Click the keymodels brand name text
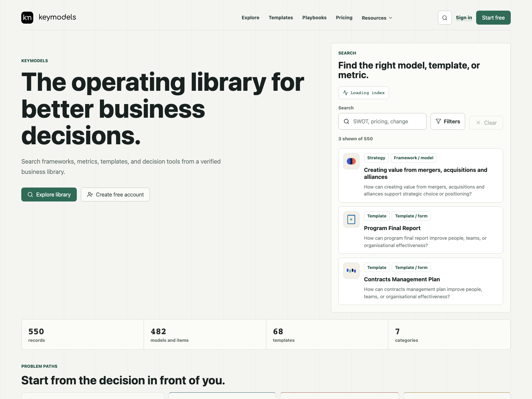This screenshot has height=399, width=532. (x=57, y=17)
